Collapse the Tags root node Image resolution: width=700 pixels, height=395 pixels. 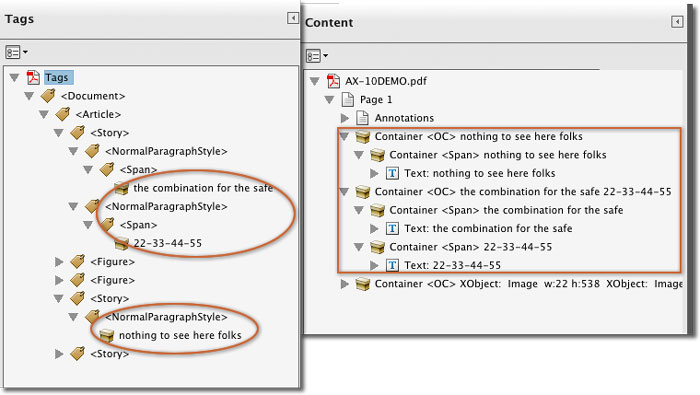(14, 78)
